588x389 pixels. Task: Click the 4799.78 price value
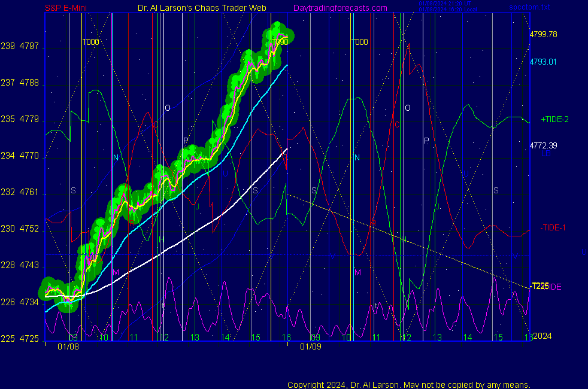543,35
